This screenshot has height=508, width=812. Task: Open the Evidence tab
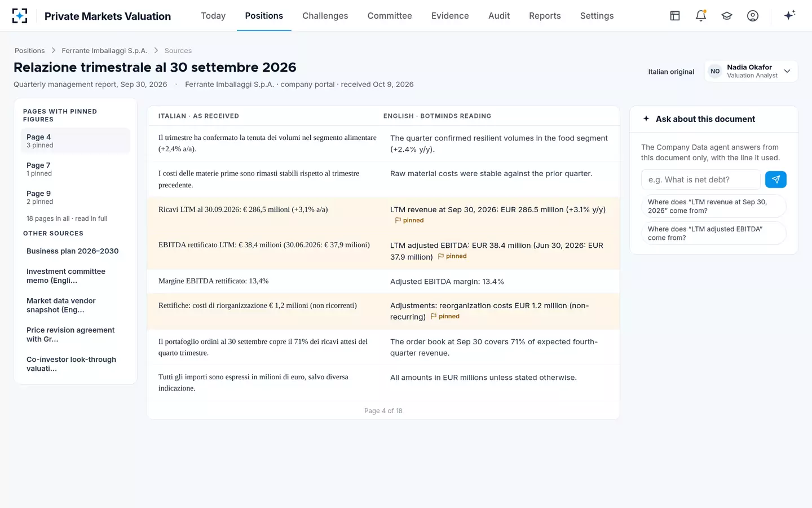[x=450, y=16]
